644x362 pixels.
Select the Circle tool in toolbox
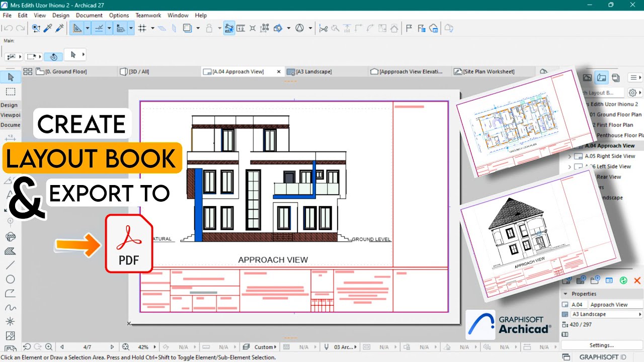[10, 279]
